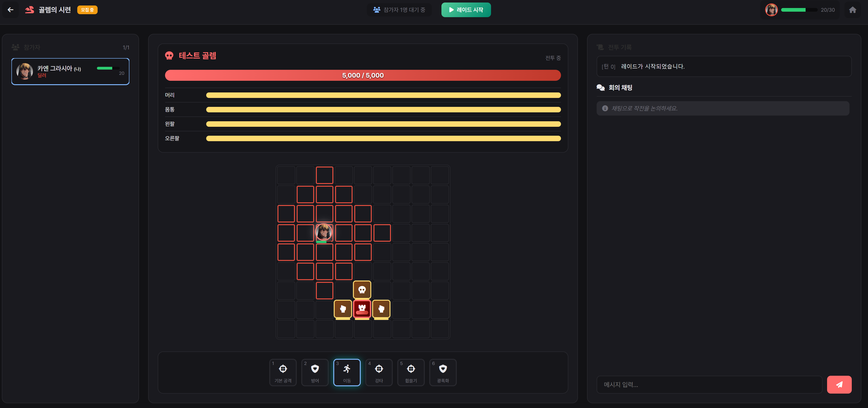868x408 pixels.
Task: Select the 광폭화 berserk skill
Action: [443, 372]
